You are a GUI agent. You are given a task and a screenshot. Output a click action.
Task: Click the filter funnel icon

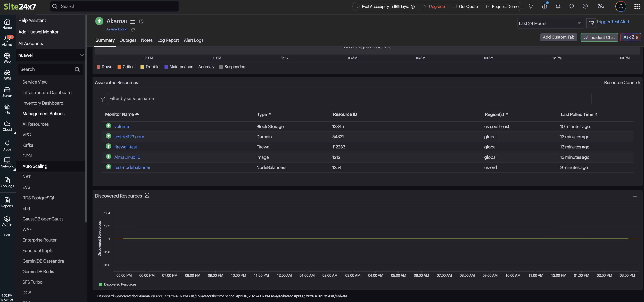pyautogui.click(x=103, y=99)
